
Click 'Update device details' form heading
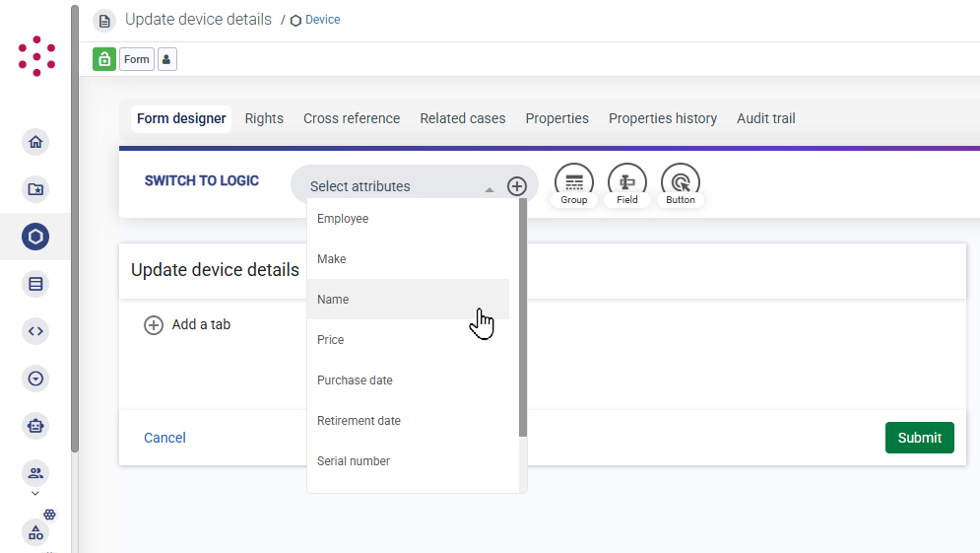coord(215,270)
